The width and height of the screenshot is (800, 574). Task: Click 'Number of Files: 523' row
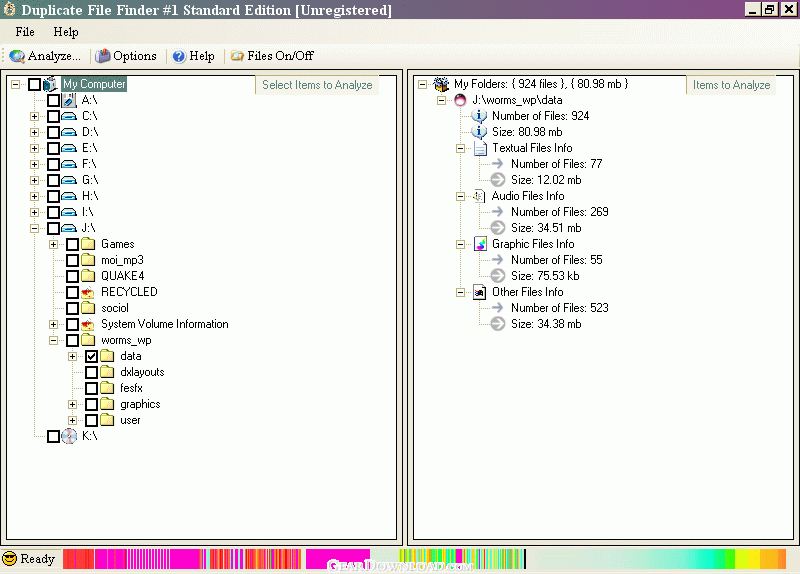(560, 308)
